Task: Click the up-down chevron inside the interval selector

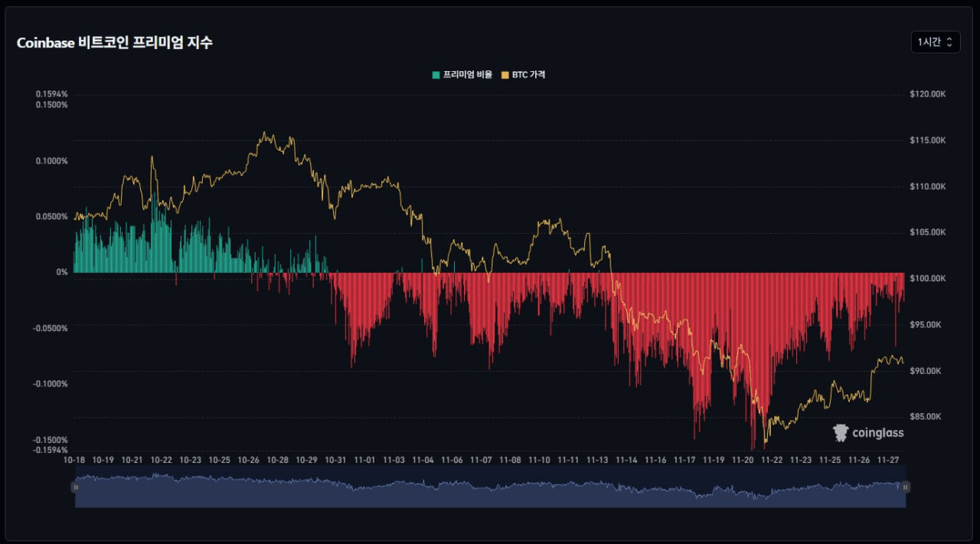Action: tap(951, 42)
